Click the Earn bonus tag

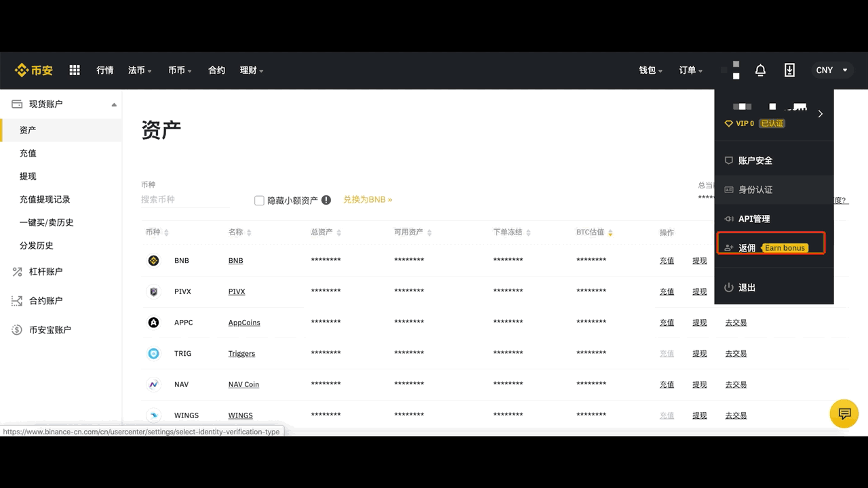click(x=785, y=248)
